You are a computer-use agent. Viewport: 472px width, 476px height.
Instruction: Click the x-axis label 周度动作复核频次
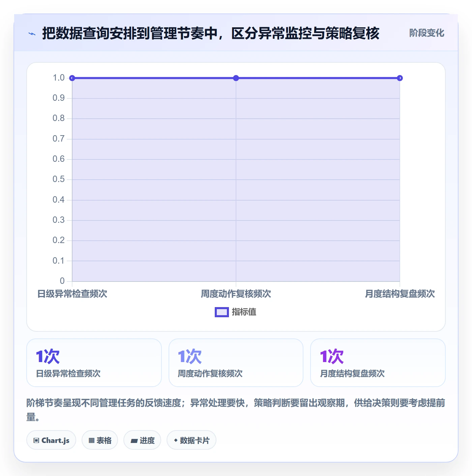pyautogui.click(x=236, y=294)
